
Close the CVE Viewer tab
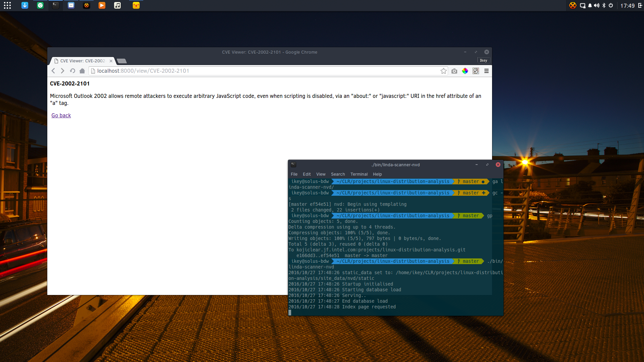click(x=111, y=61)
